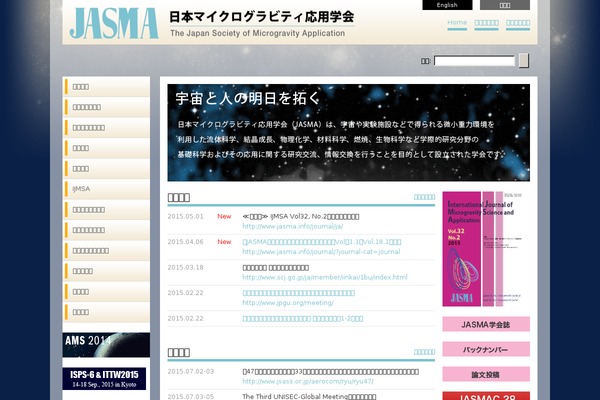Open the list link in the 2015.07.02-03 events heading

coord(424,352)
